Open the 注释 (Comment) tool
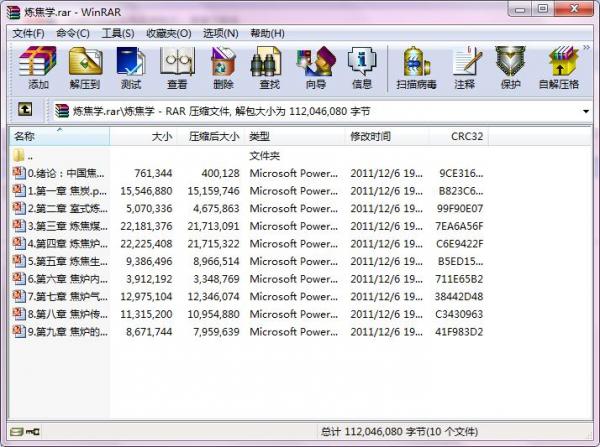 465,67
